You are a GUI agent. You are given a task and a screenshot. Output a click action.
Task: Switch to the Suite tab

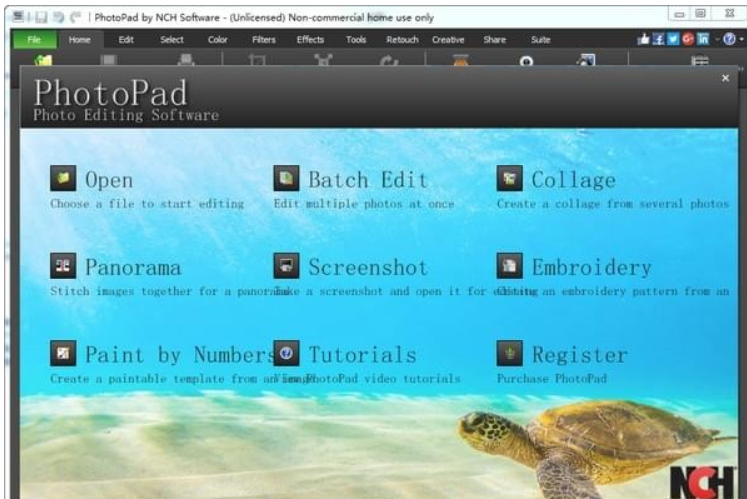point(541,40)
